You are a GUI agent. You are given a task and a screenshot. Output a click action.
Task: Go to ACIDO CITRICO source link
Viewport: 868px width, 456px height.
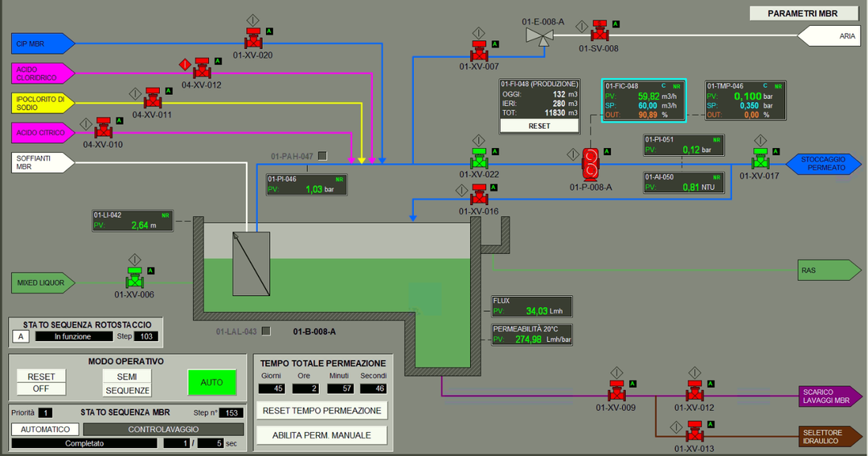pos(43,133)
